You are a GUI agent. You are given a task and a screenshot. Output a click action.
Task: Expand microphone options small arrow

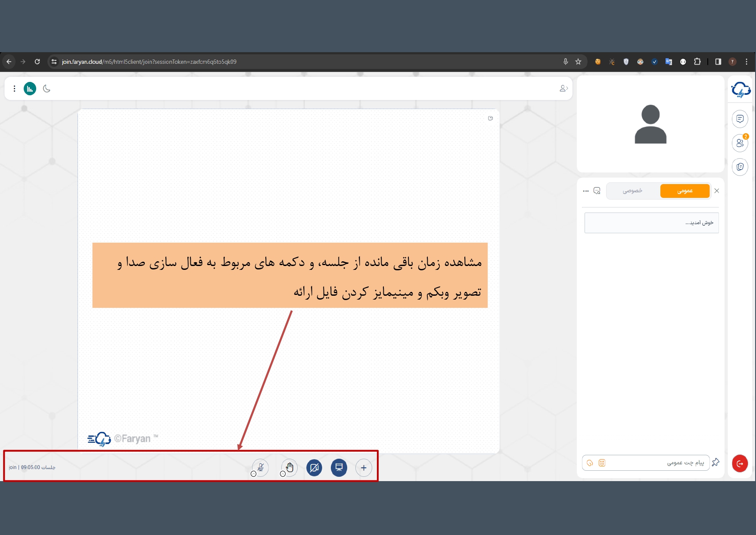253,474
